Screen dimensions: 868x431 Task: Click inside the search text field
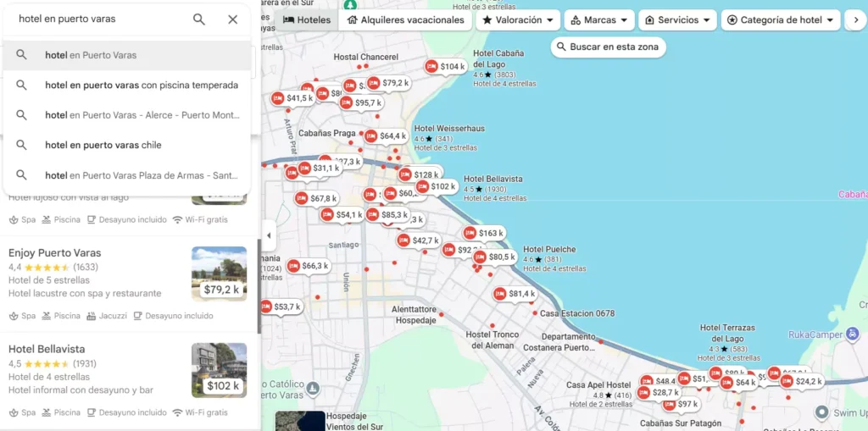[102, 19]
